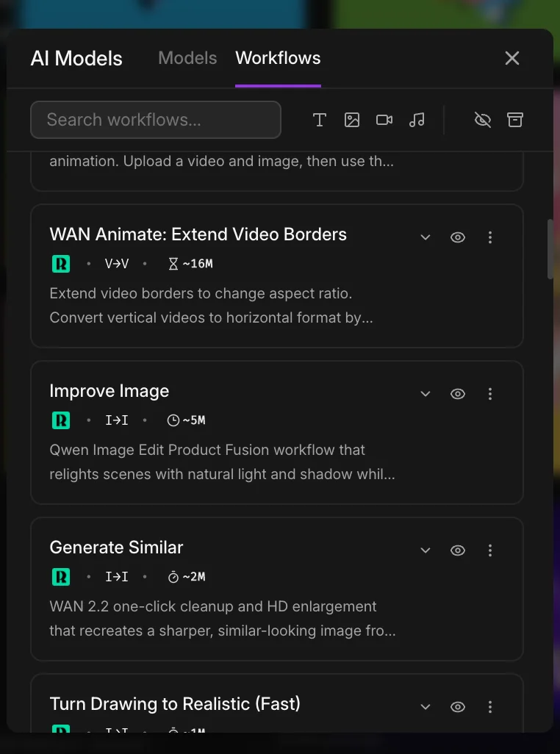The width and height of the screenshot is (560, 754).
Task: Switch to the Models tab
Action: point(187,58)
